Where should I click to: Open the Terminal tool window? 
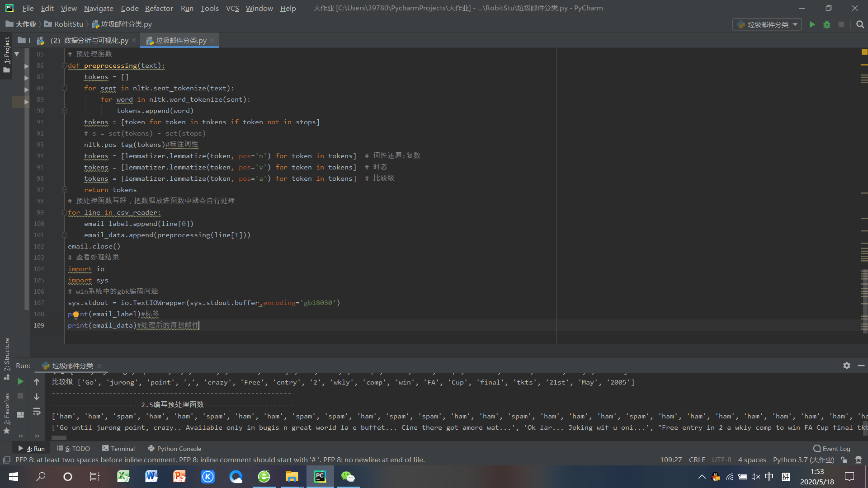[x=118, y=449]
